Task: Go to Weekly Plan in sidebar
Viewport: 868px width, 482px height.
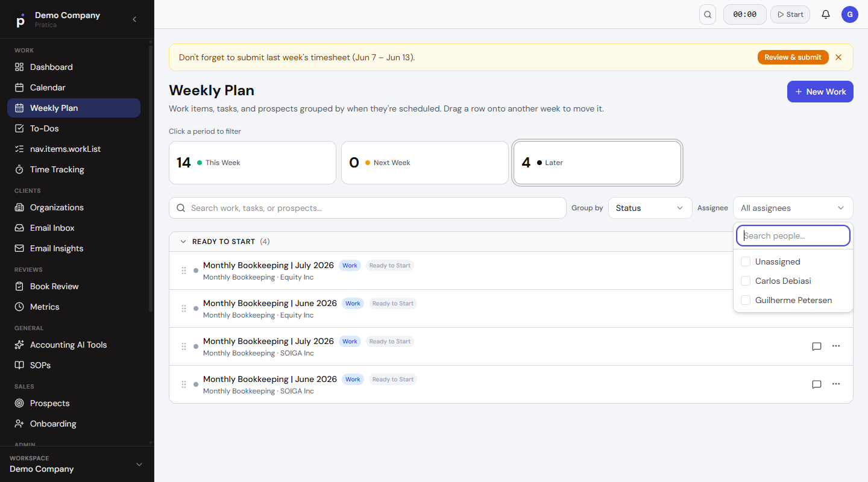Action: click(x=74, y=108)
